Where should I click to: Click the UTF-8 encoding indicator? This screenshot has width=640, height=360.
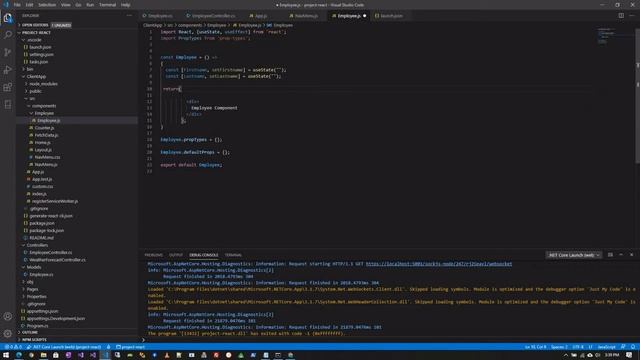(x=578, y=347)
